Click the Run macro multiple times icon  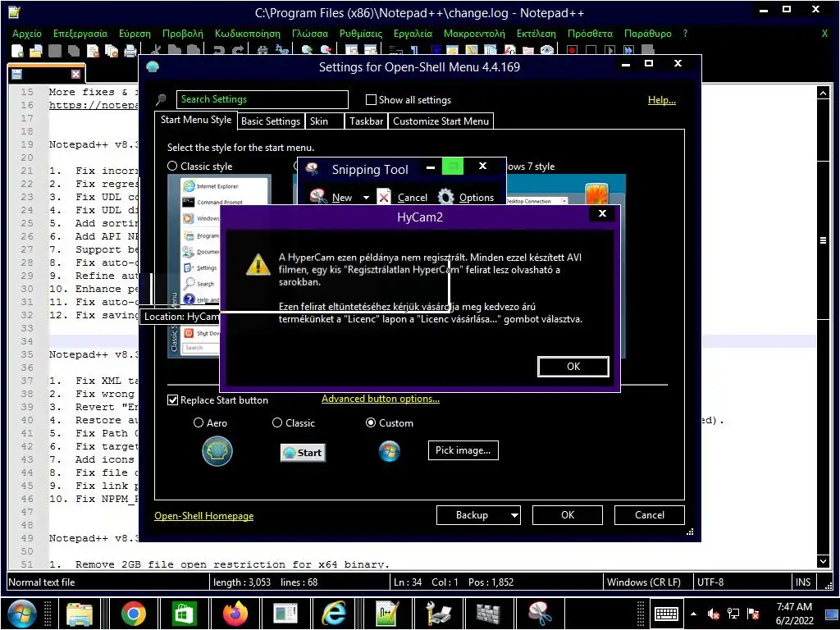pos(628,51)
